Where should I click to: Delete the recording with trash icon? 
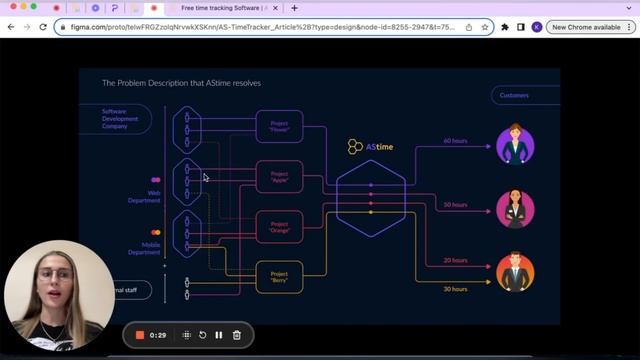coord(237,335)
